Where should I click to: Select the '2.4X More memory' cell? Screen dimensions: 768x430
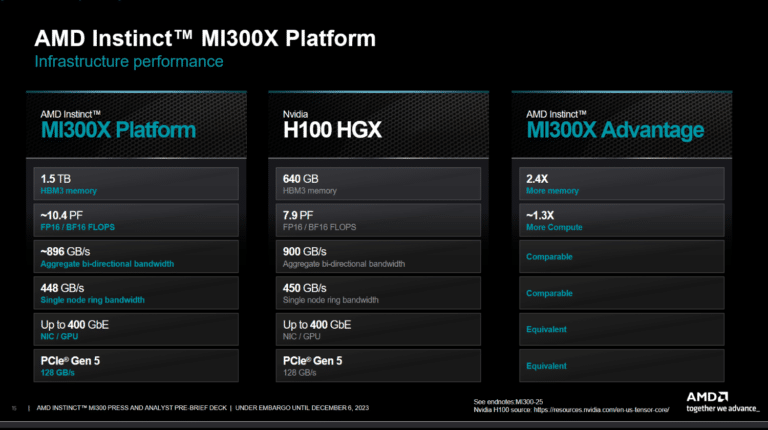point(622,184)
